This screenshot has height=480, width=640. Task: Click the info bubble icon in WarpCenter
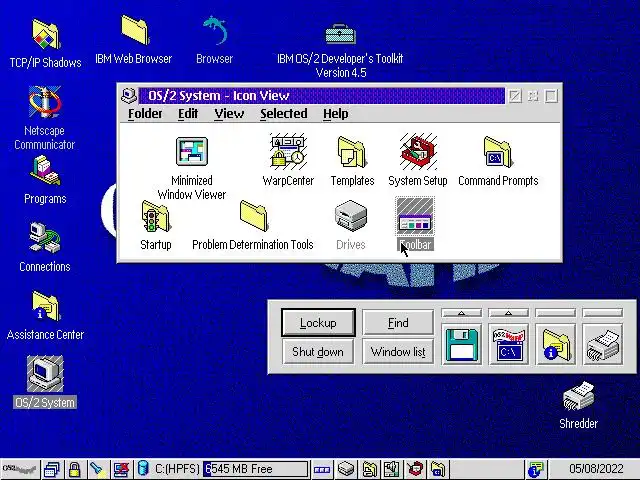click(536, 469)
